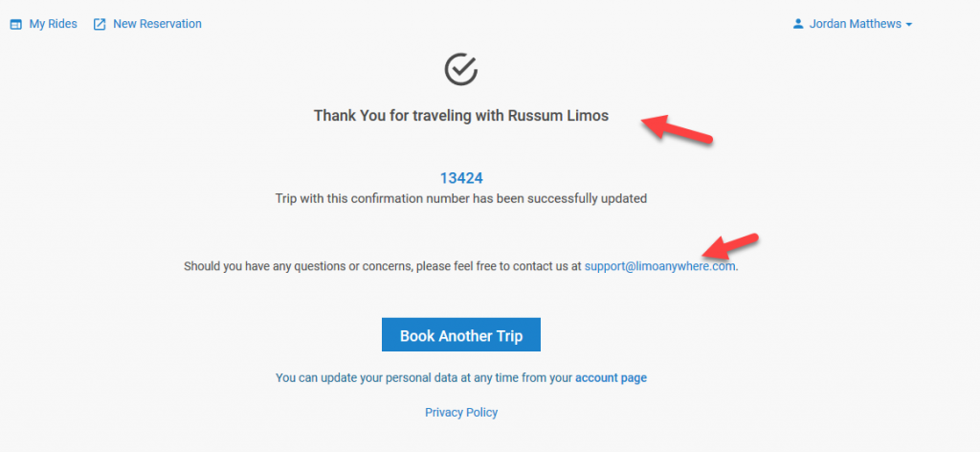Open the My Rides menu link
Image resolution: width=980 pixels, height=452 pixels.
[54, 24]
